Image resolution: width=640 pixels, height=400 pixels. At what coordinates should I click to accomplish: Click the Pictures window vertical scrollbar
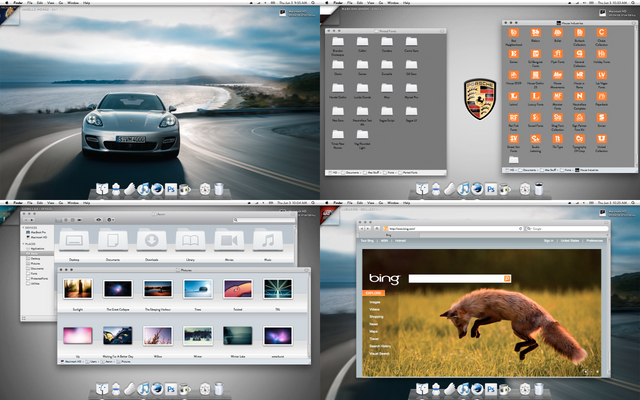308,315
